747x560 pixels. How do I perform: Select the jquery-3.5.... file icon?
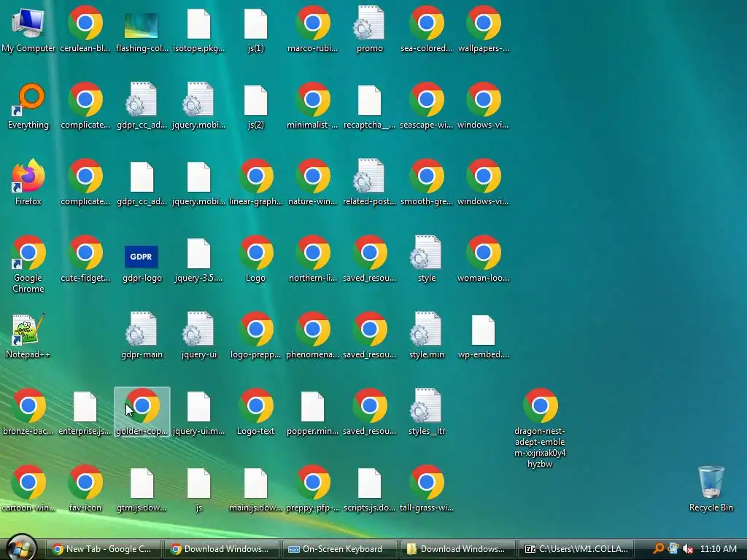coord(198,259)
